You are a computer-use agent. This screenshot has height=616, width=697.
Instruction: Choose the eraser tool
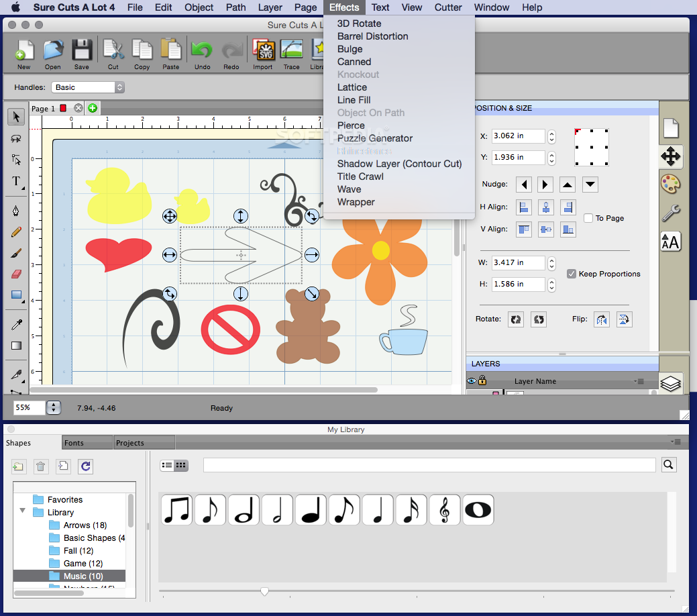(x=16, y=274)
